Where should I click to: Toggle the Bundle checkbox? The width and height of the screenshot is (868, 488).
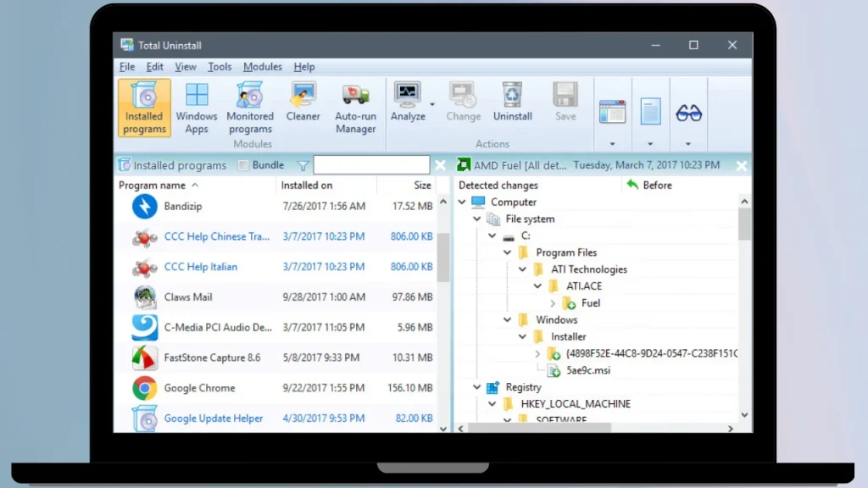click(x=243, y=165)
